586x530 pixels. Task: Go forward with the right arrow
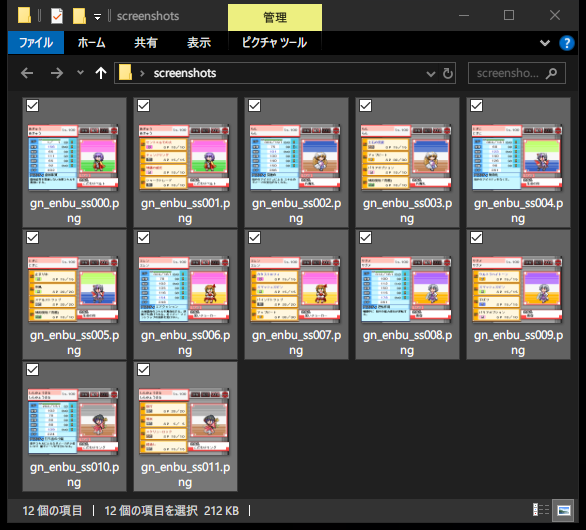pos(56,73)
